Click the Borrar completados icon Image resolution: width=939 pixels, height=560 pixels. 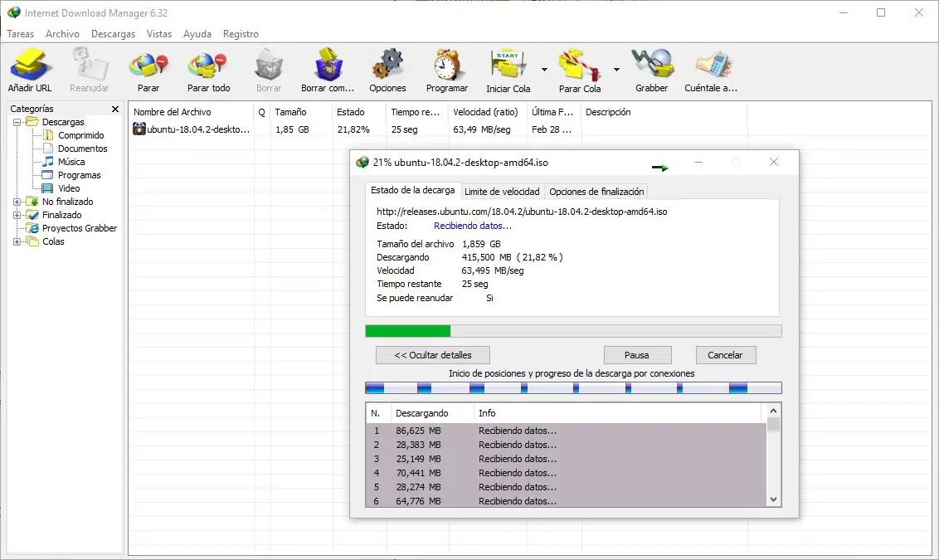click(328, 65)
